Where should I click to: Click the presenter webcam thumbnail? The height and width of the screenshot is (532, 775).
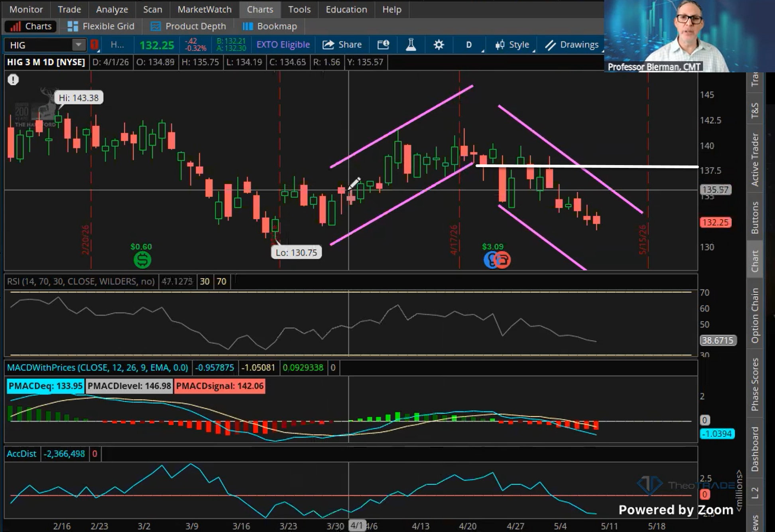[x=689, y=36]
